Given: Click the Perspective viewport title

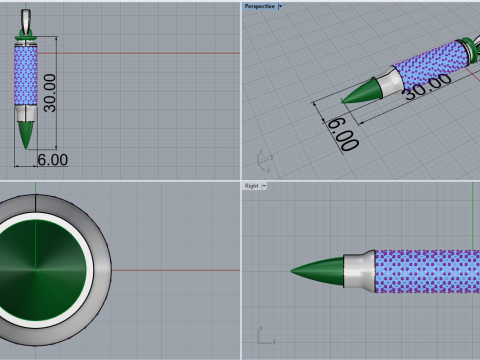Looking at the screenshot, I should pyautogui.click(x=259, y=6).
